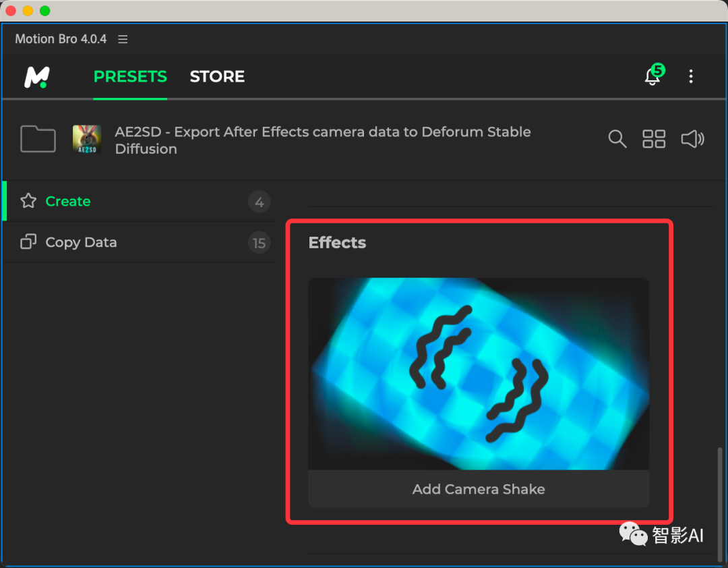Select the Copy Data category
The image size is (728, 568).
(x=140, y=242)
